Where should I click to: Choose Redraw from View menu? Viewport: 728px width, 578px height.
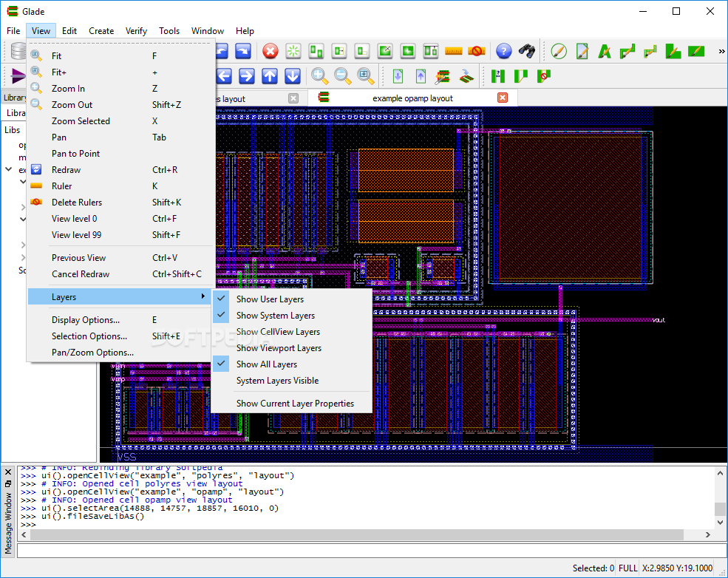coord(120,169)
